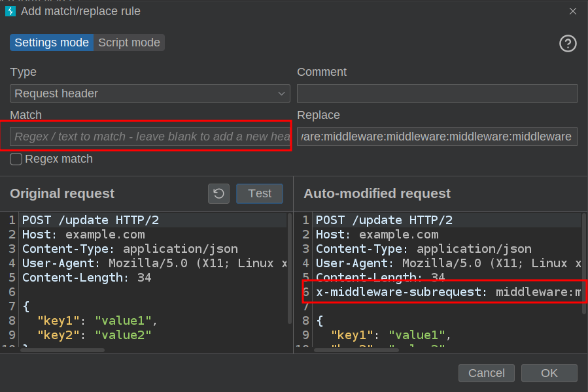The image size is (588, 392).
Task: Select Settings mode tab
Action: [x=52, y=42]
